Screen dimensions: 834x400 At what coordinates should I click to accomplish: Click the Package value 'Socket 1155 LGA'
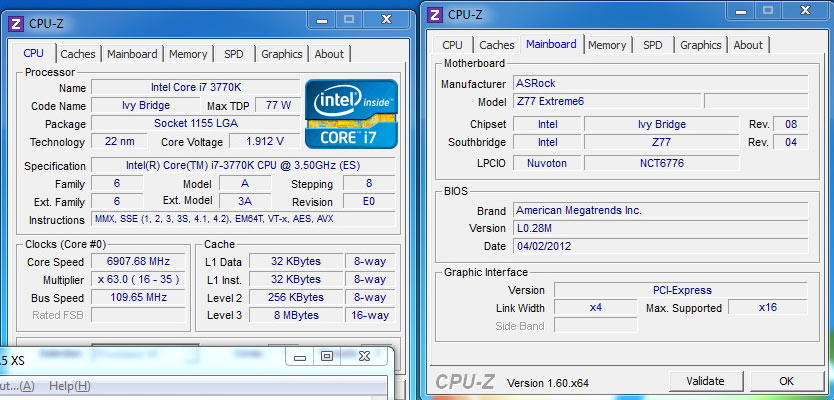[196, 123]
